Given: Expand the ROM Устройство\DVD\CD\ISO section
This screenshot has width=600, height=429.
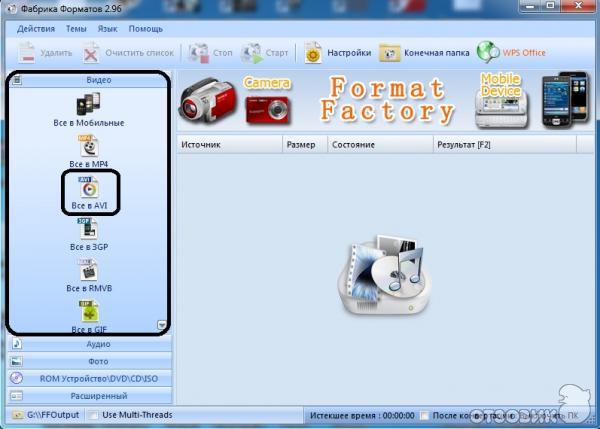Looking at the screenshot, I should [89, 378].
